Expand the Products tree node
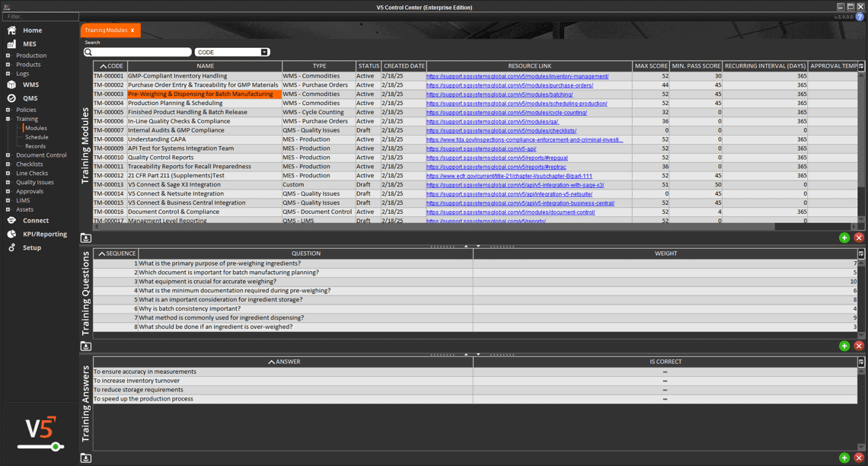The image size is (868, 466). pos(8,65)
